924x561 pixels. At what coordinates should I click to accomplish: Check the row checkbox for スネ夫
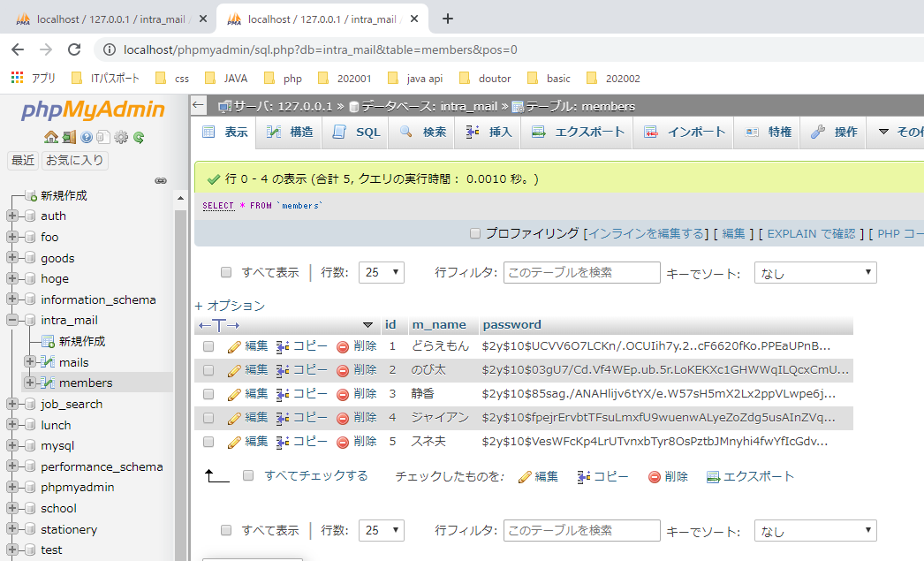point(208,442)
